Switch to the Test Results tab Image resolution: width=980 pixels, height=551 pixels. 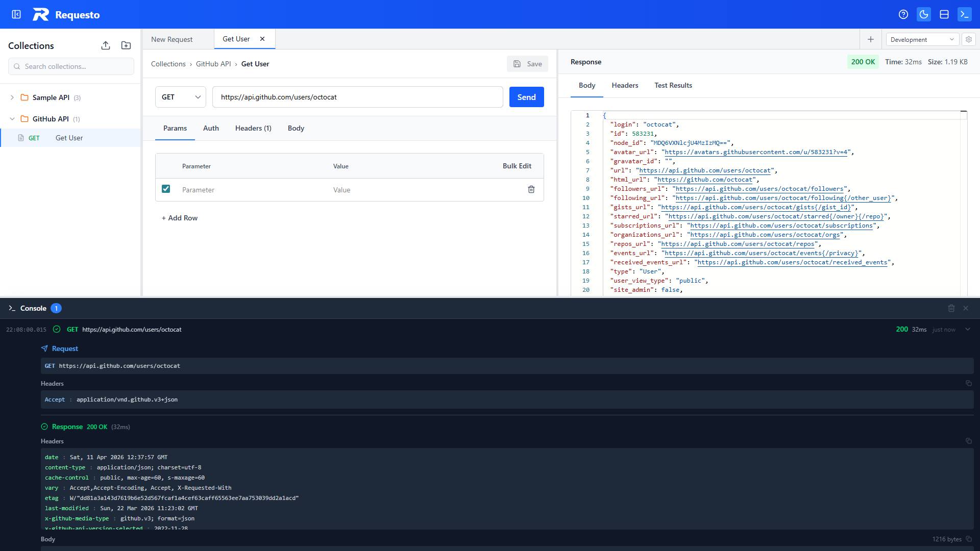(673, 85)
